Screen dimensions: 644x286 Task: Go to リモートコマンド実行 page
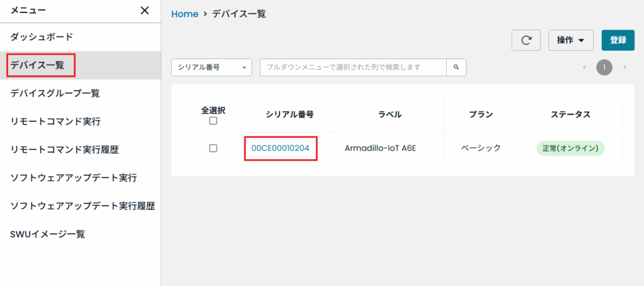tap(55, 121)
